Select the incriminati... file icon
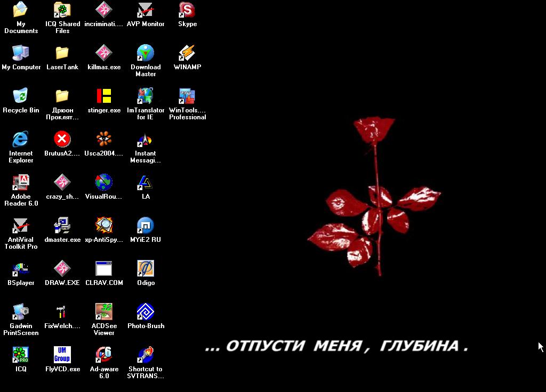The height and width of the screenshot is (392, 546). 104,10
